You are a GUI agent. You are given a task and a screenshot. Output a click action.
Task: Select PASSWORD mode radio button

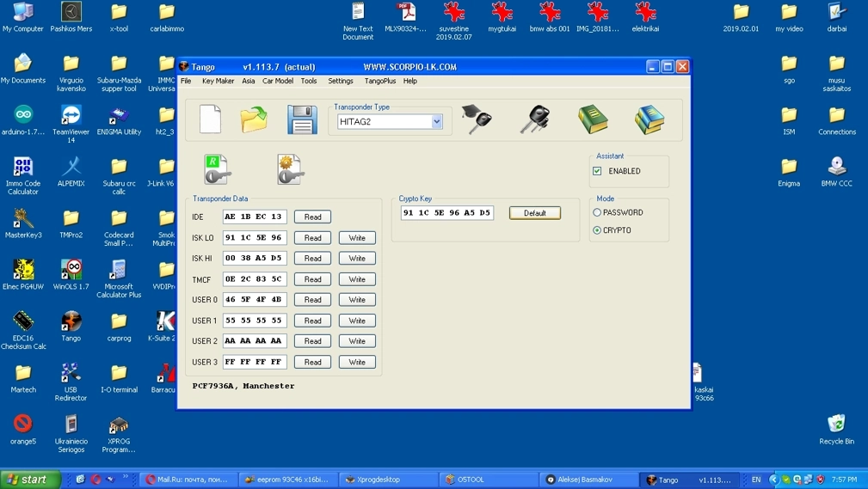pos(597,212)
